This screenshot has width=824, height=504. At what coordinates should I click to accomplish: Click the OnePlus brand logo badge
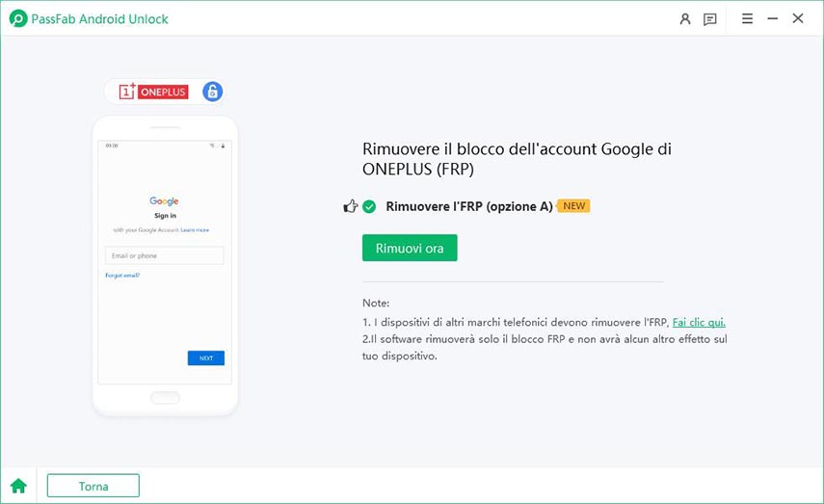[153, 92]
